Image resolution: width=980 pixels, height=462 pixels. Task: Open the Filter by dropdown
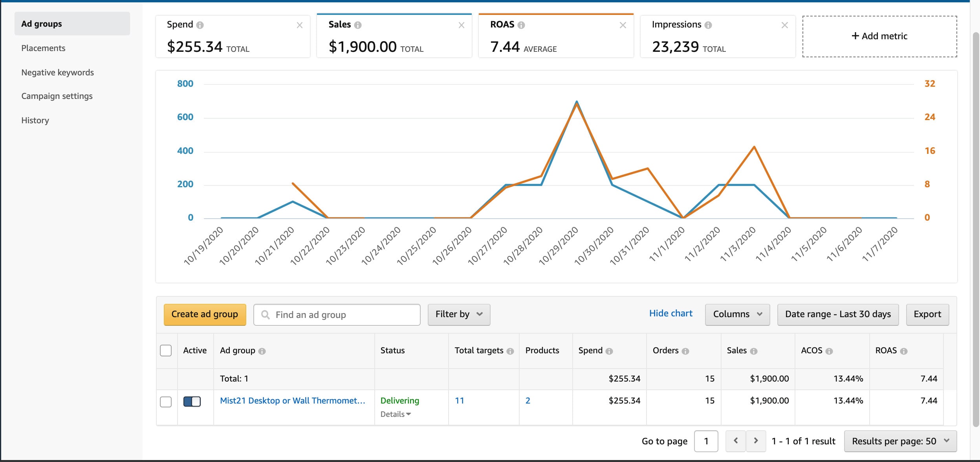tap(459, 314)
